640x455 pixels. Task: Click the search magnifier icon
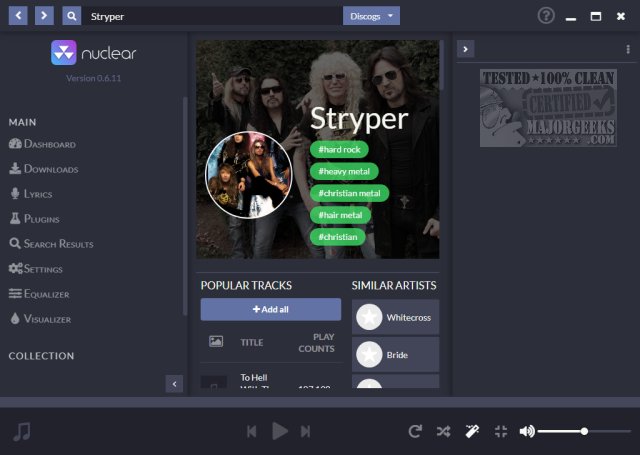click(x=71, y=16)
